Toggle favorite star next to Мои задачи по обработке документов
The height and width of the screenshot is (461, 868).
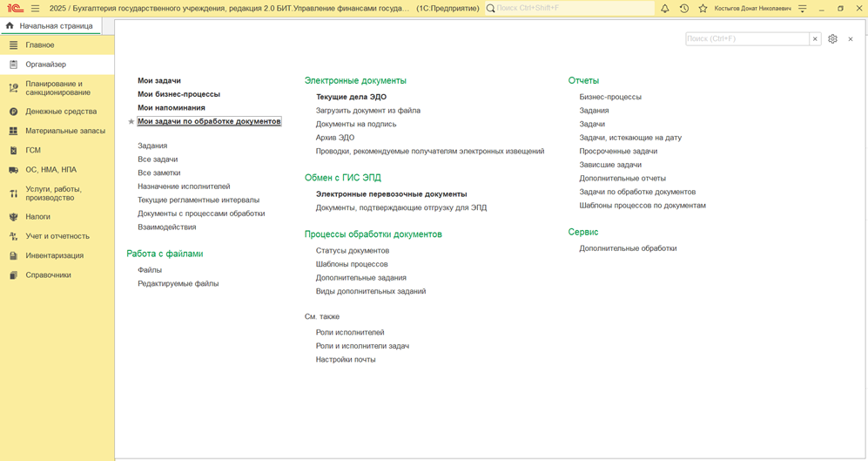(x=131, y=121)
